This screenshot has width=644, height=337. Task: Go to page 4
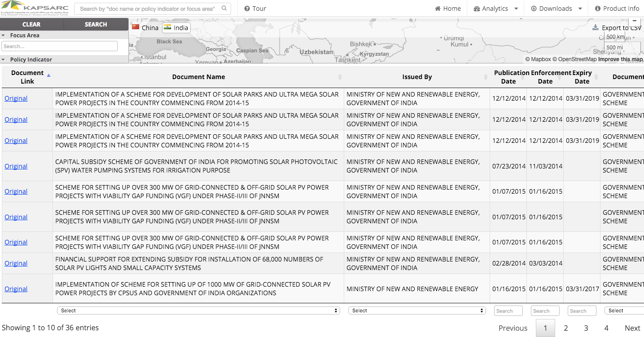tap(606, 328)
